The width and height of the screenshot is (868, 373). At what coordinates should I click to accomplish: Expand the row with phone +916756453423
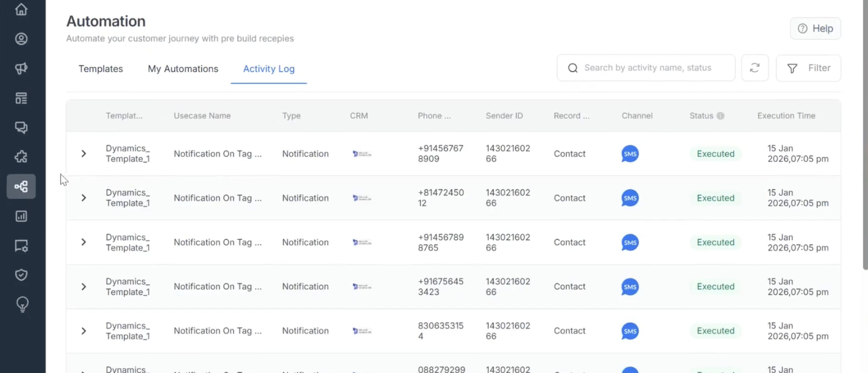click(83, 287)
